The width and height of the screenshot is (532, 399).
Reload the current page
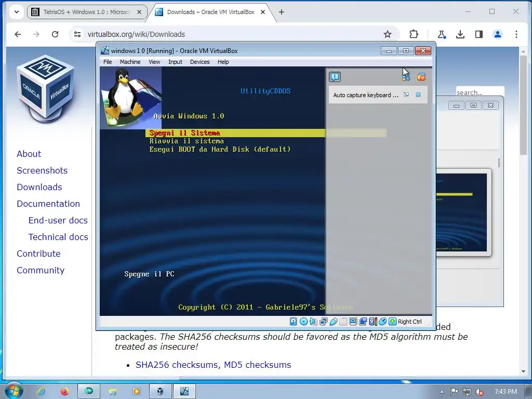pos(55,34)
